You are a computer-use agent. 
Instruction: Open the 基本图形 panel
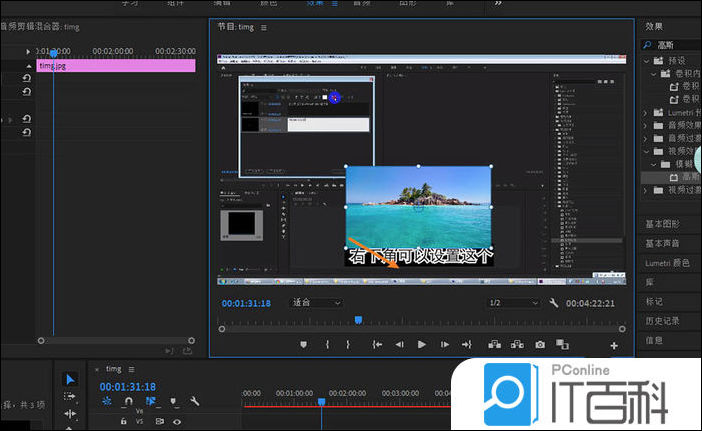pyautogui.click(x=662, y=224)
